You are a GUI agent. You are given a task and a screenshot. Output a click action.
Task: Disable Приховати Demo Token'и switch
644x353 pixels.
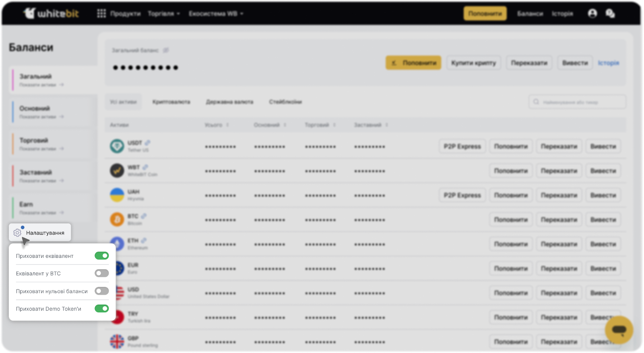pos(101,309)
